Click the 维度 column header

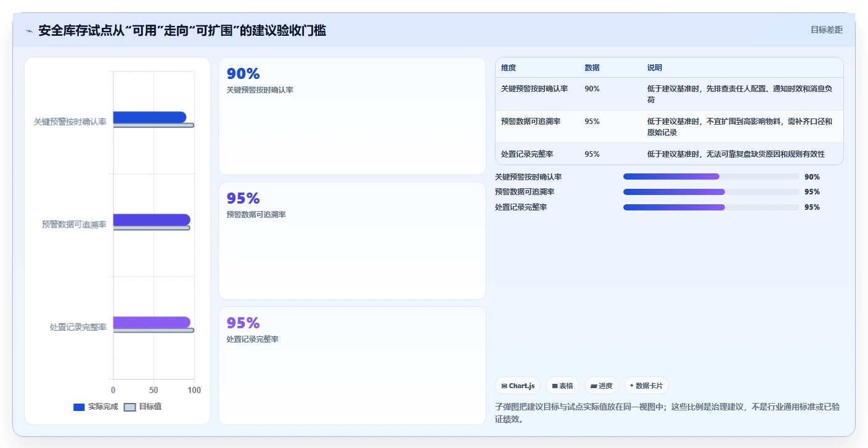[509, 68]
